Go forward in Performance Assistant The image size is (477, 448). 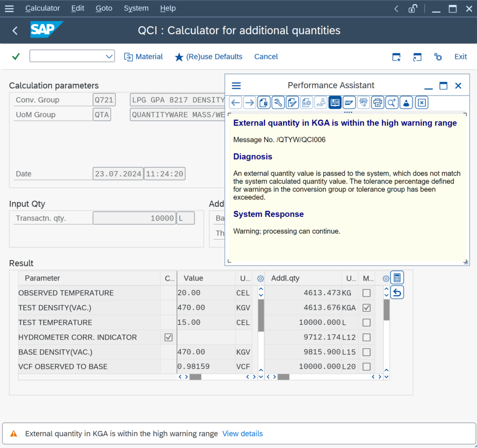click(x=250, y=103)
